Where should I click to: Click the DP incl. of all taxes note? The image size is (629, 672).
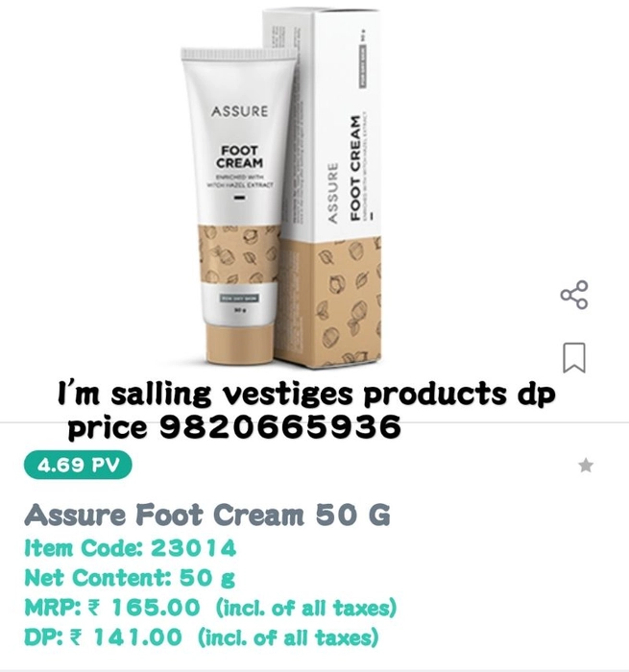288,637
